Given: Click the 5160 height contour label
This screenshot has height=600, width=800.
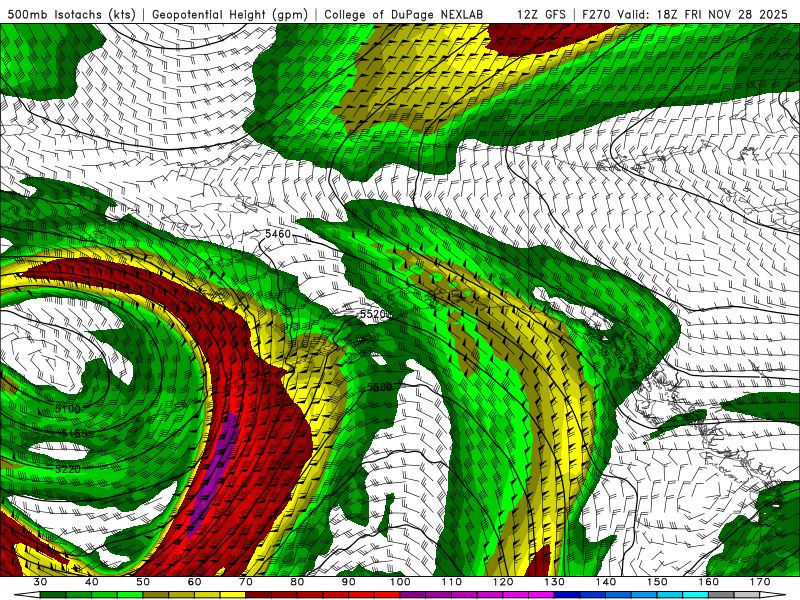Looking at the screenshot, I should pos(74,434).
